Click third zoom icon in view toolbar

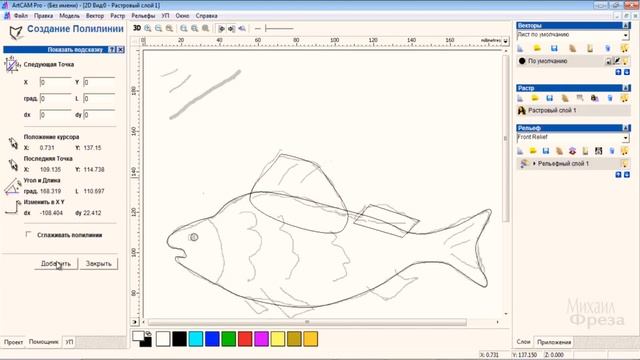tap(169, 28)
